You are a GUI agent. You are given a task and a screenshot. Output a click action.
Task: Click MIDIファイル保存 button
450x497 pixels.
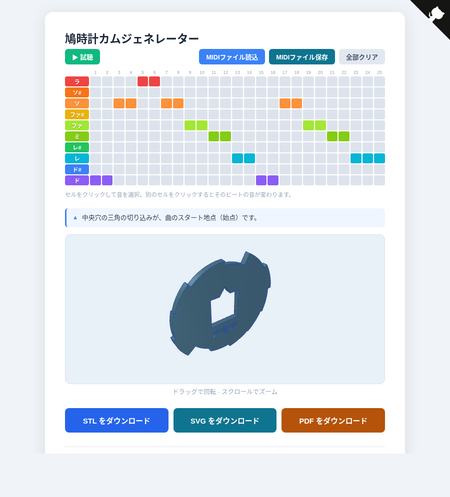(302, 57)
